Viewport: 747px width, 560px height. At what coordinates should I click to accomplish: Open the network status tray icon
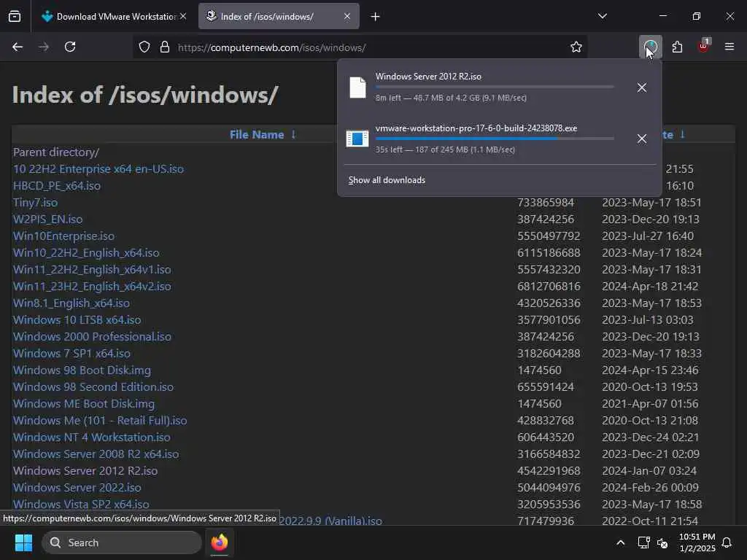[643, 542]
